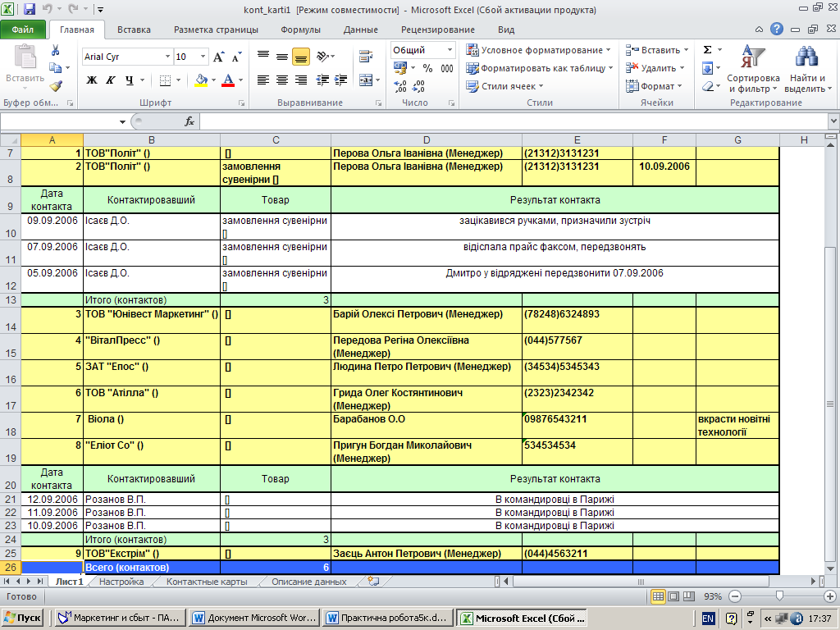840x630 pixels.
Task: Click the cell Borders icon
Action: tap(165, 80)
